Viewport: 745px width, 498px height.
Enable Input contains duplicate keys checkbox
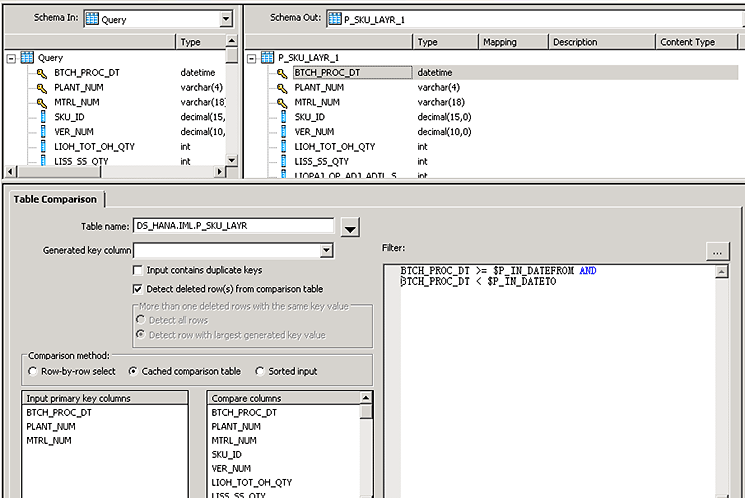(138, 270)
